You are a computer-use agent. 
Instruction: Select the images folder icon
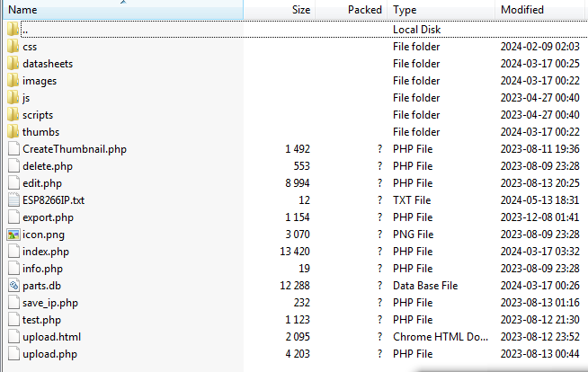coord(13,81)
